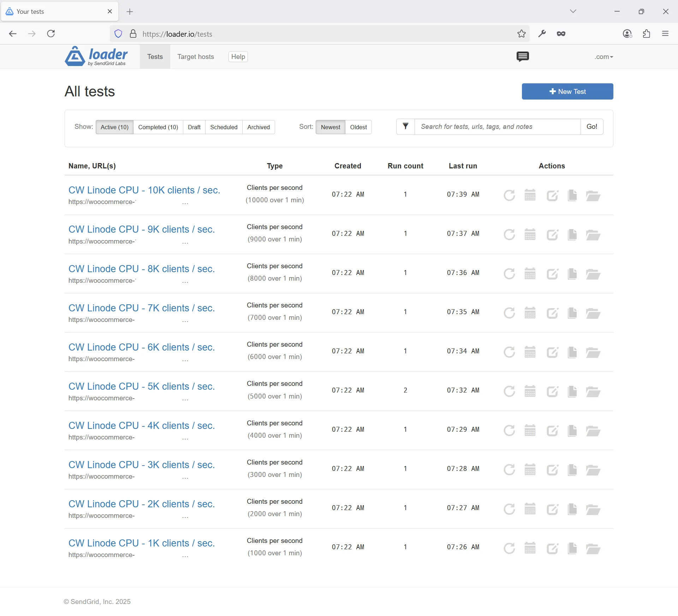Viewport: 678px width, 616px height.
Task: Open the browser tab list chevron
Action: click(573, 11)
